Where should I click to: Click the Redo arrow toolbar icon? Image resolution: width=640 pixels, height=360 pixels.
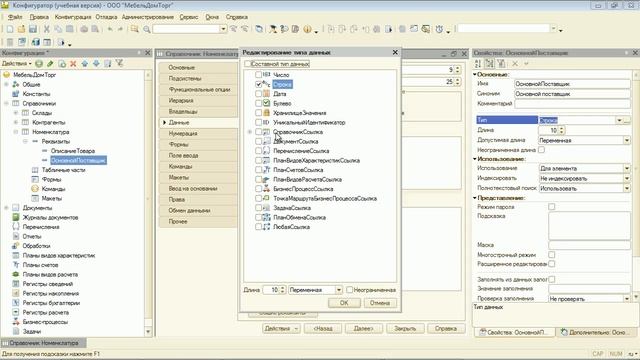tap(120, 29)
